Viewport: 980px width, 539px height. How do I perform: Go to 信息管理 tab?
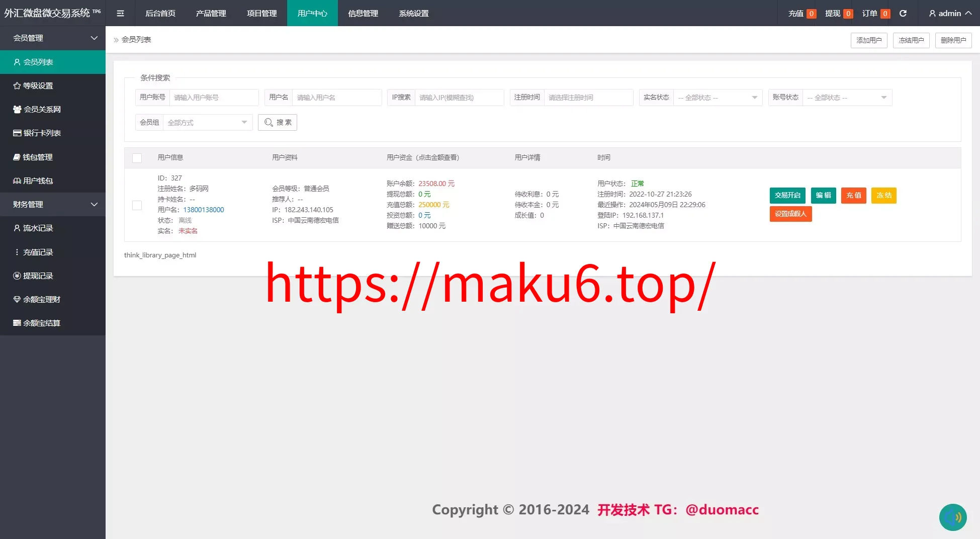click(363, 14)
